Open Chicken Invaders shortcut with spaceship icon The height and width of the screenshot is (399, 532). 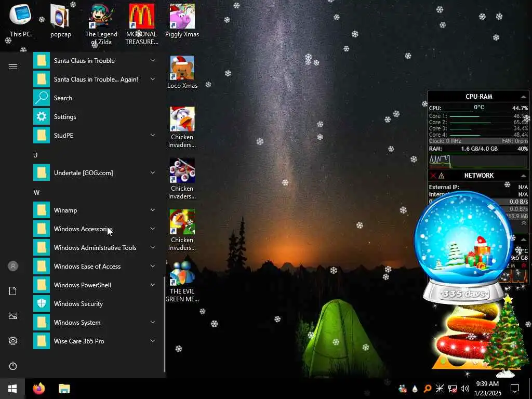(182, 179)
